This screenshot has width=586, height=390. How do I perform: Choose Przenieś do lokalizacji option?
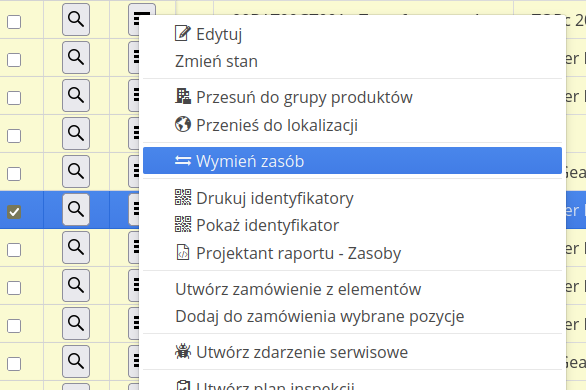click(352, 125)
